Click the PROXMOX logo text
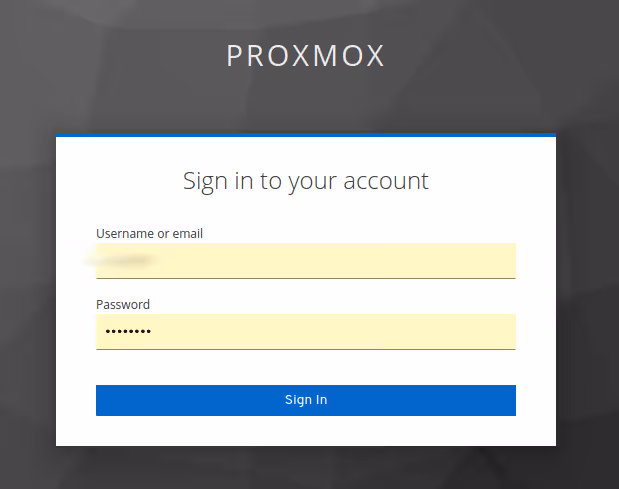 305,56
